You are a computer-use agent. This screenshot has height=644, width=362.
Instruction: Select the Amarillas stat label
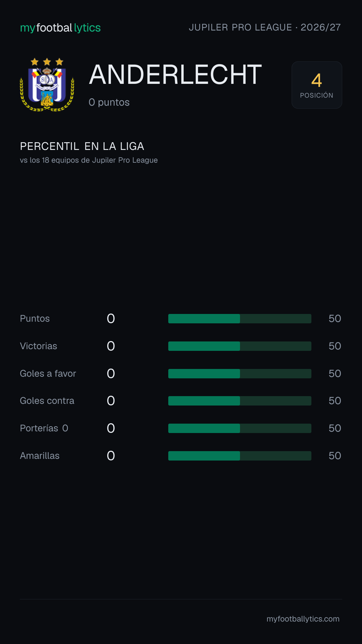click(40, 456)
